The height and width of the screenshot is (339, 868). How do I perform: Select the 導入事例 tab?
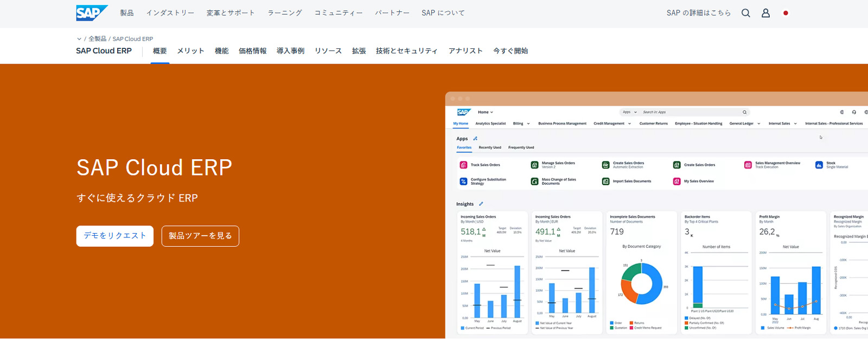pos(290,51)
